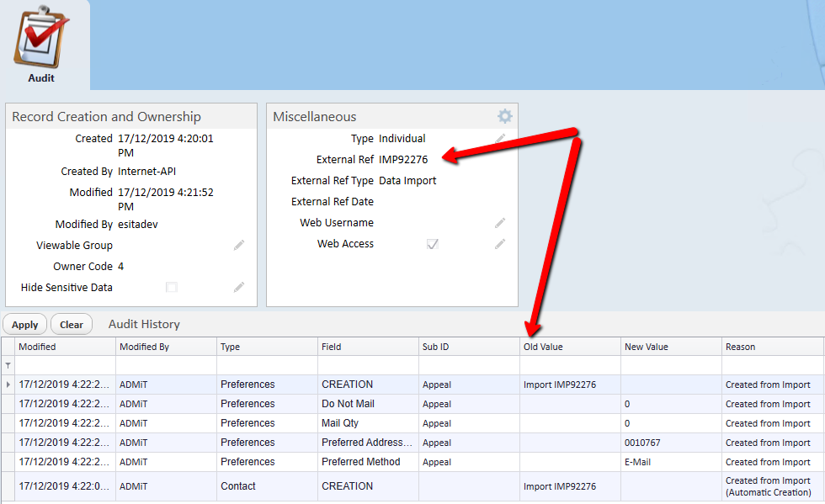Image resolution: width=825 pixels, height=504 pixels.
Task: Edit the Web Username pencil icon
Action: [500, 223]
